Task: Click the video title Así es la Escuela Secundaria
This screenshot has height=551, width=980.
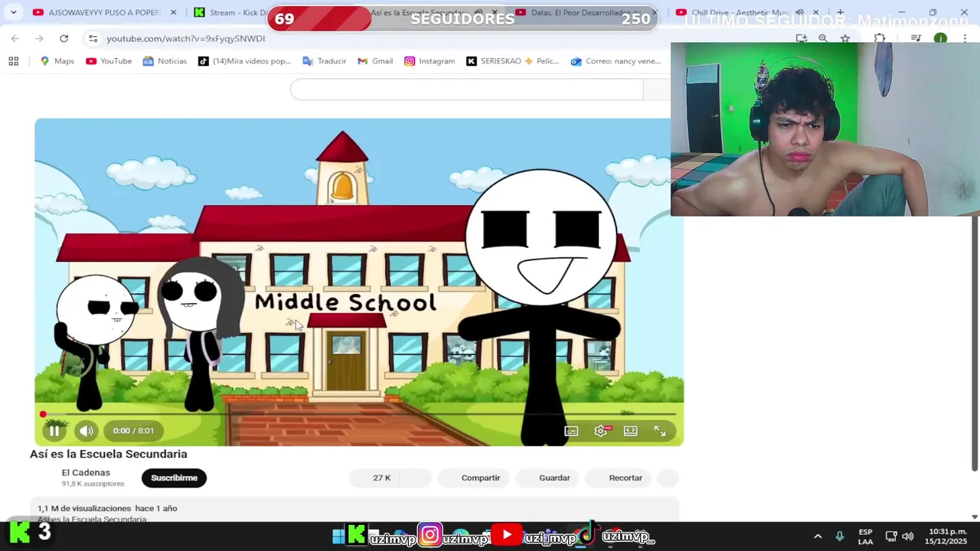Action: point(109,454)
